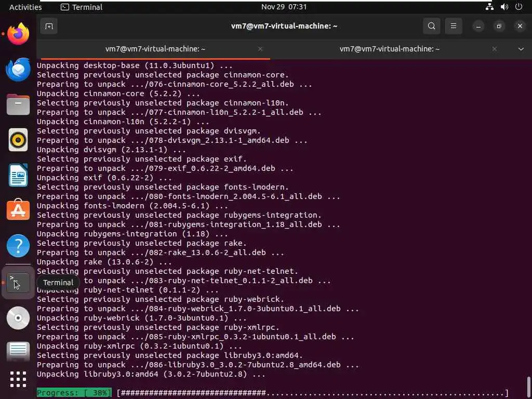Click the line 'Unpacking rubygems-integration (1.18) ...'
This screenshot has width=532, height=399.
[132, 234]
